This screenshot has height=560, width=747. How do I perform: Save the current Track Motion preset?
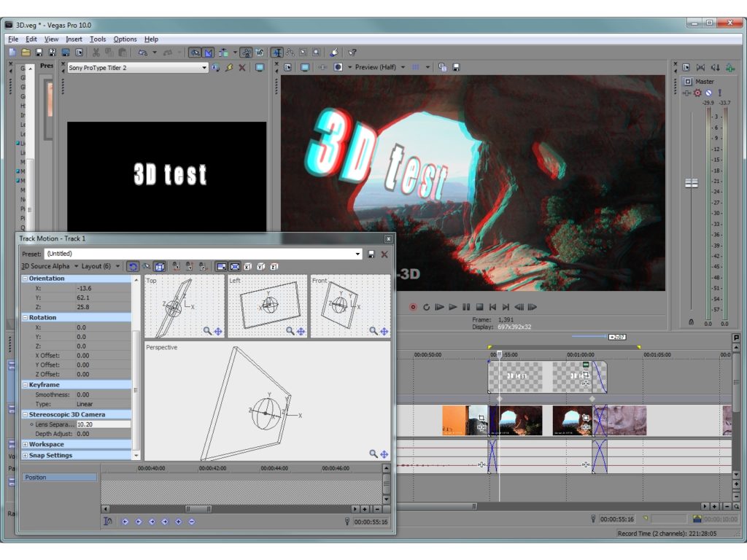[x=371, y=254]
